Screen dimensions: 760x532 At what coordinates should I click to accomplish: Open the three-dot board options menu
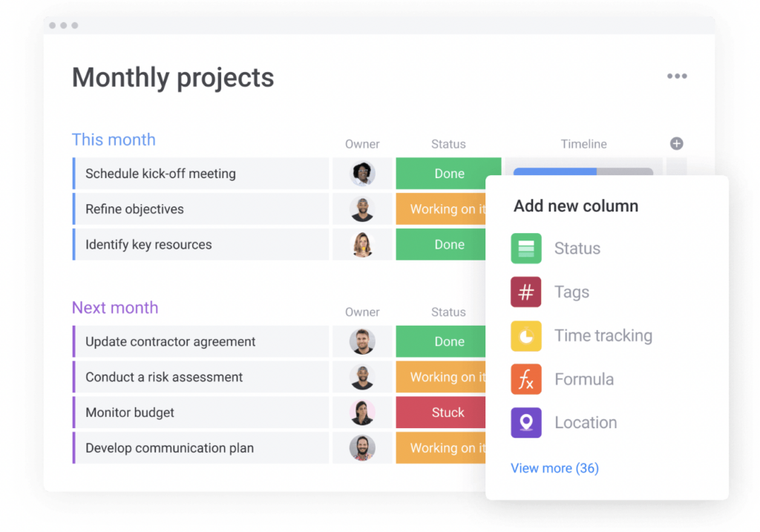pyautogui.click(x=676, y=76)
